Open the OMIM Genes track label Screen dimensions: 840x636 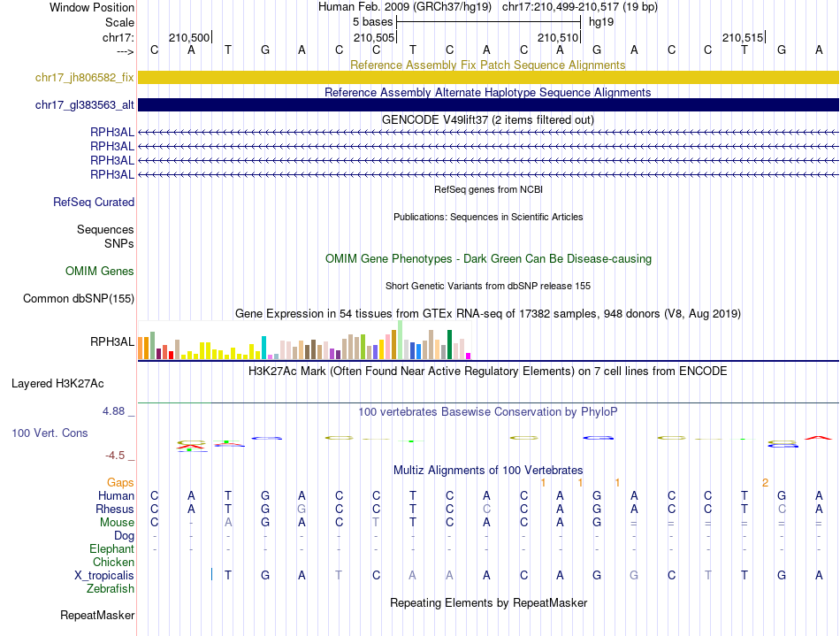point(99,271)
